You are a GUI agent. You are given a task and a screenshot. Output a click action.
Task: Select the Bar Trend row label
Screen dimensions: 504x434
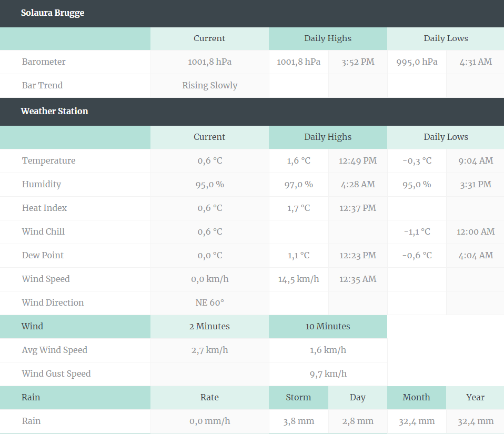coord(43,86)
